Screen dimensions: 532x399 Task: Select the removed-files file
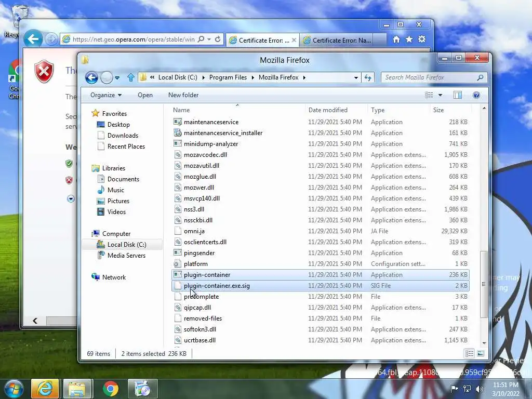(320, 318)
